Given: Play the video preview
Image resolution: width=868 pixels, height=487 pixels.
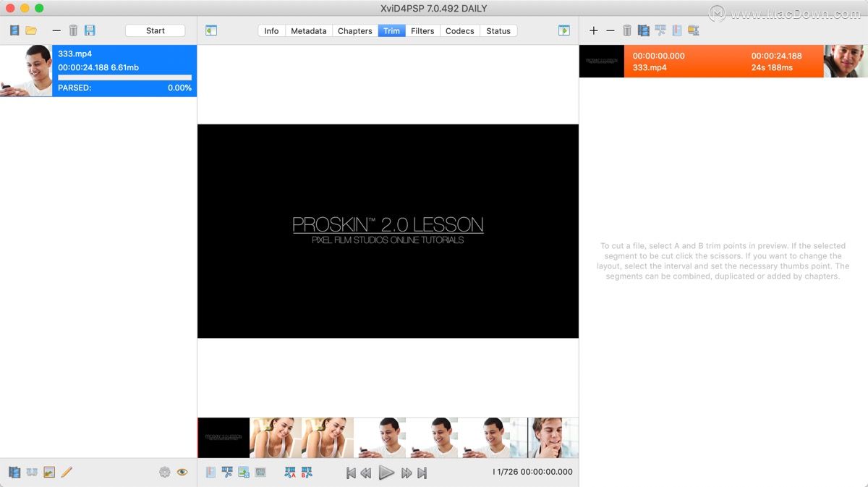Looking at the screenshot, I should coord(388,473).
